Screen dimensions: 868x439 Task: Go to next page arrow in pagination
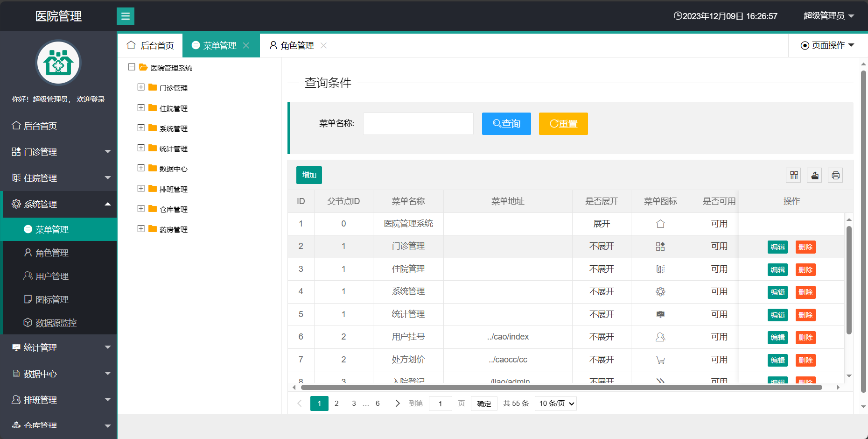398,403
